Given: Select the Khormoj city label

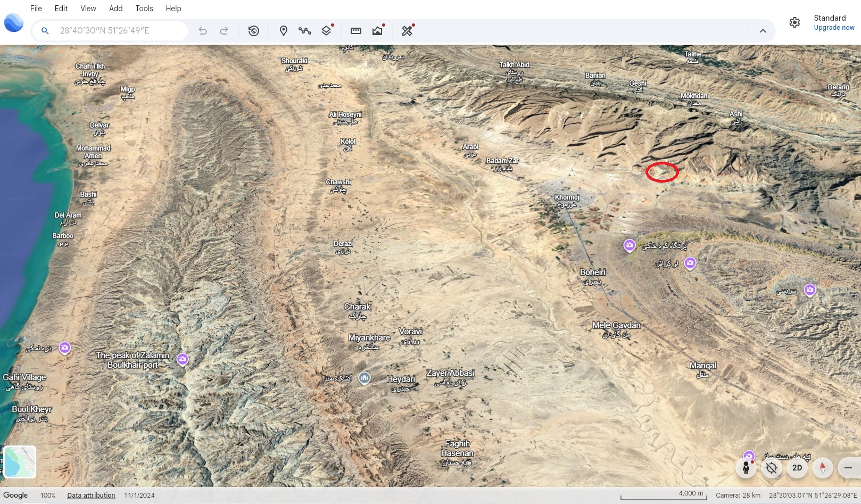Looking at the screenshot, I should (567, 201).
